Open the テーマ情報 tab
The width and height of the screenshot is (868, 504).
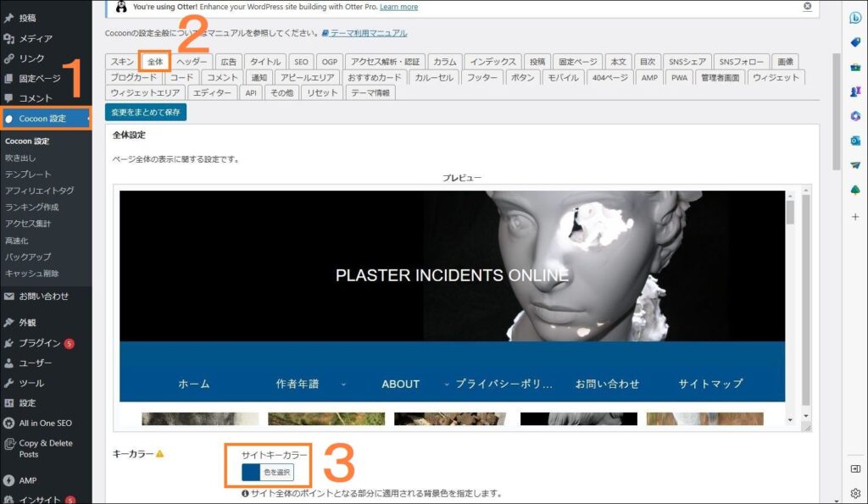(x=370, y=92)
